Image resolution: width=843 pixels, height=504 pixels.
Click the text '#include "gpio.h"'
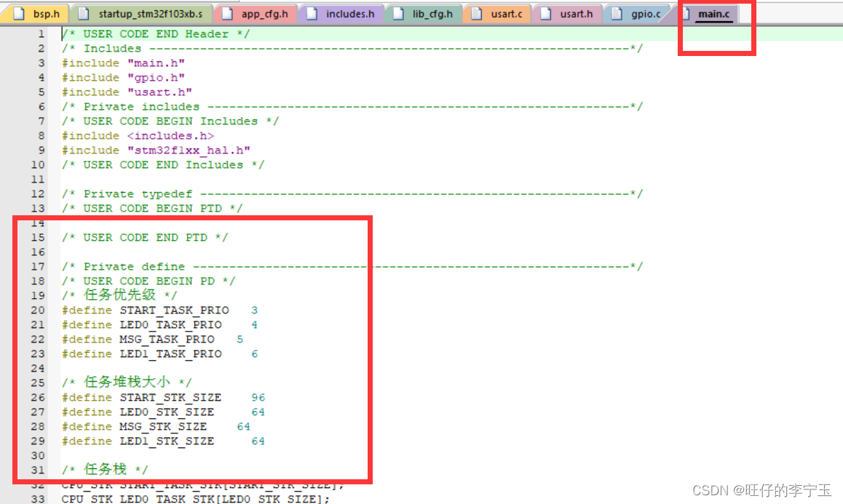(123, 77)
